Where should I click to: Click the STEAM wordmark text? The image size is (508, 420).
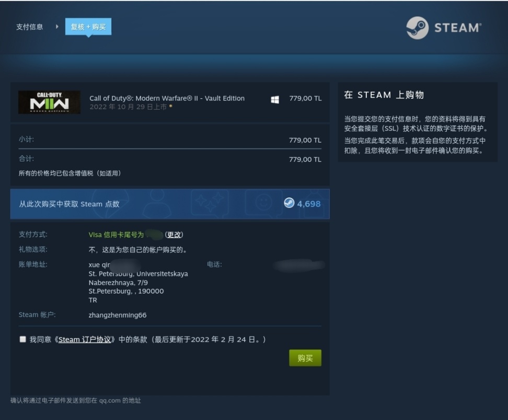coord(458,28)
